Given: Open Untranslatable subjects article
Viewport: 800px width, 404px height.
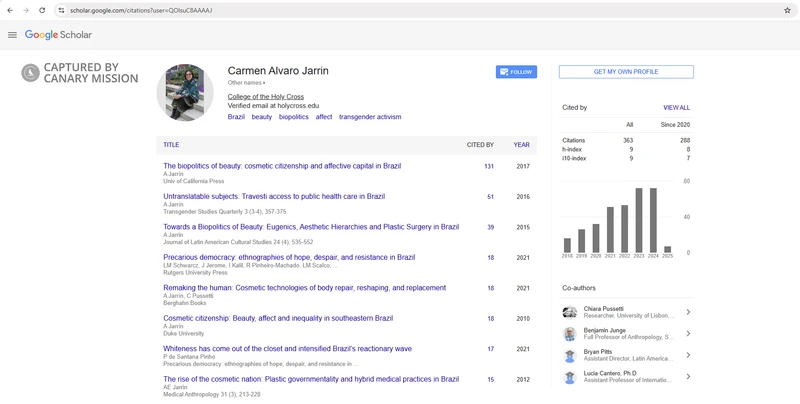Looking at the screenshot, I should click(274, 196).
